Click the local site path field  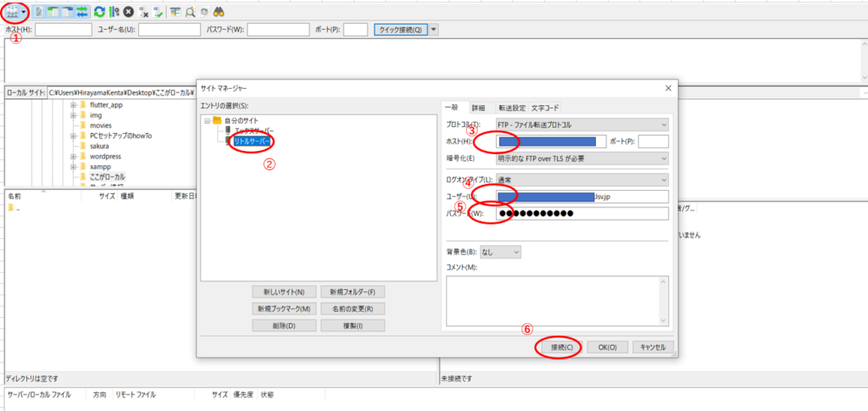click(122, 93)
